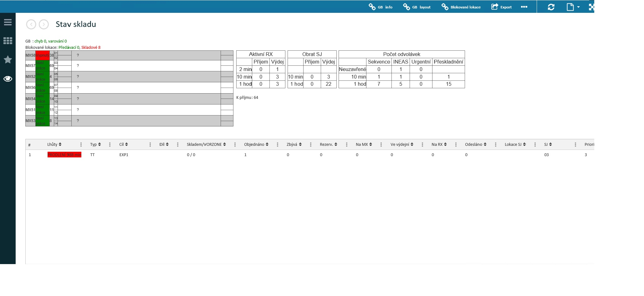Open GB info
The image size is (644, 296).
pyautogui.click(x=381, y=7)
